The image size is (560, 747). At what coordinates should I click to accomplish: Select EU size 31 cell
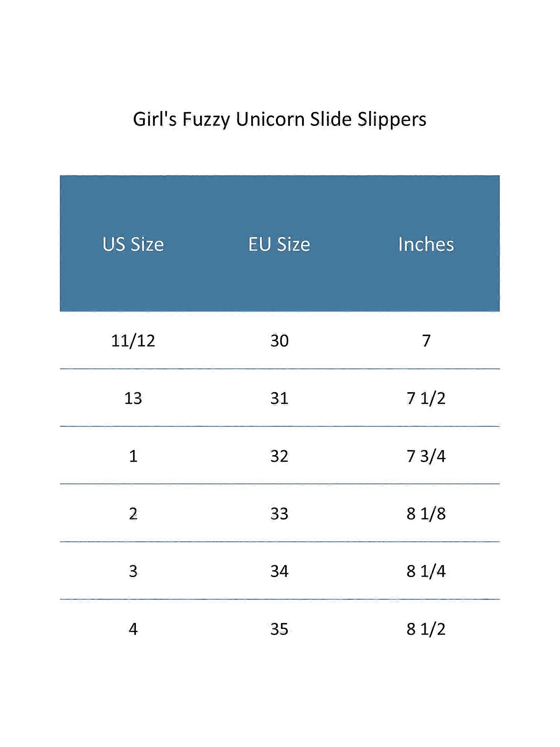tap(280, 398)
